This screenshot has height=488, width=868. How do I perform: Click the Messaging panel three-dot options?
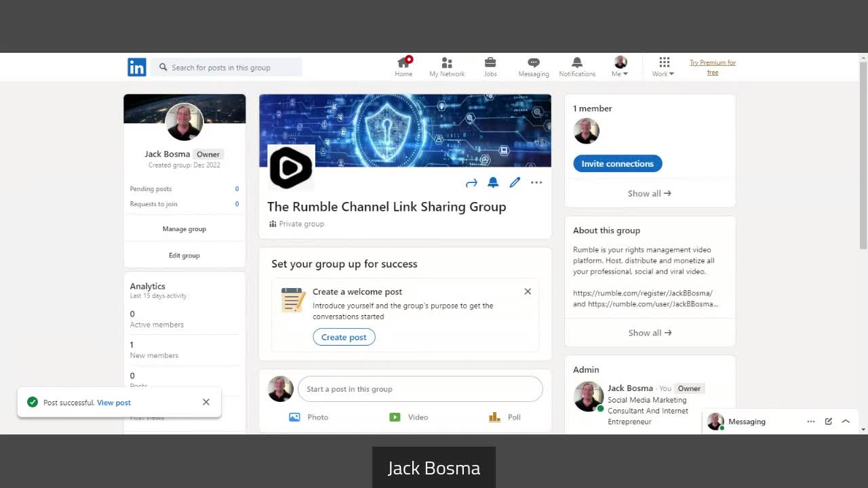(811, 422)
